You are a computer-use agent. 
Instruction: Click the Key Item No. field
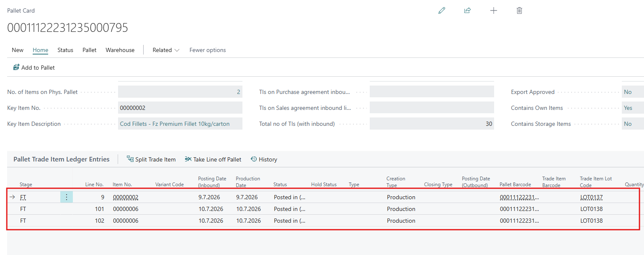tap(180, 108)
